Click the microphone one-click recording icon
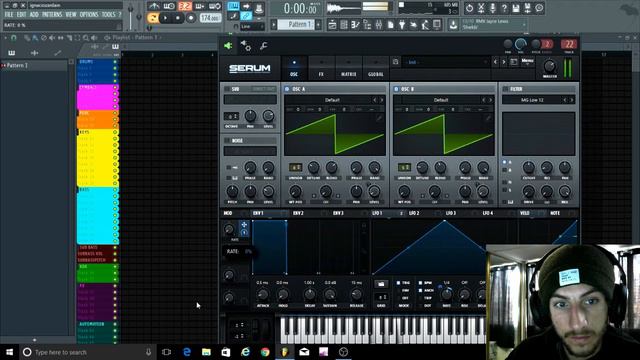Image resolution: width=640 pixels, height=360 pixels. [x=493, y=8]
